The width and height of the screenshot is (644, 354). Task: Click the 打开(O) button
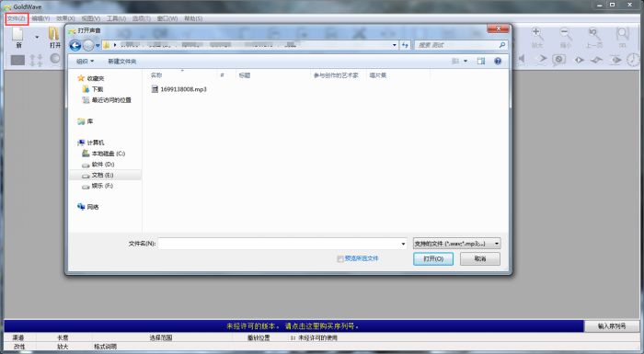pos(433,258)
